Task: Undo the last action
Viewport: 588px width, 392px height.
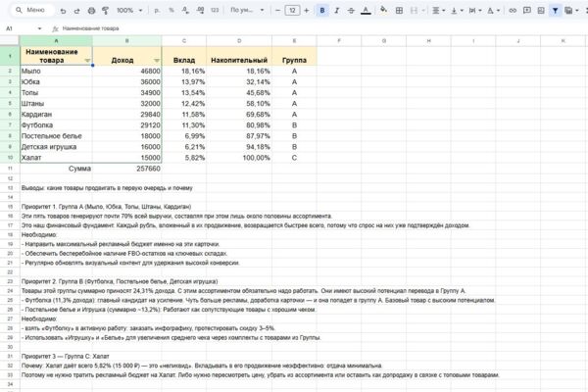Action: (x=63, y=11)
